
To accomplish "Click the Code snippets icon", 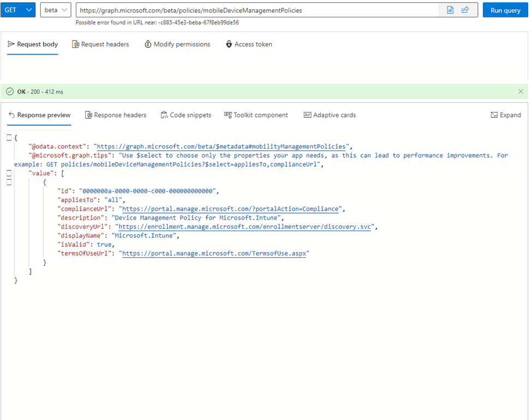I will click(x=164, y=115).
